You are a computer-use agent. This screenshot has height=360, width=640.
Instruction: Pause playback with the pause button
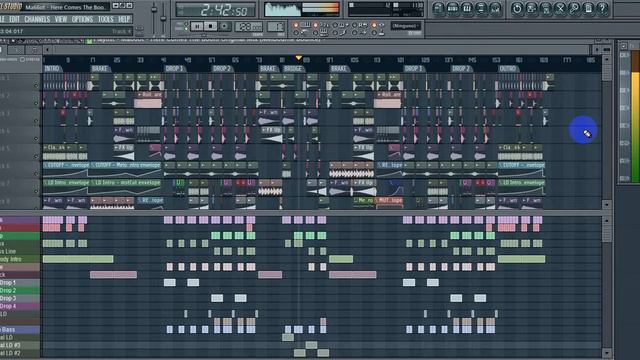click(197, 27)
